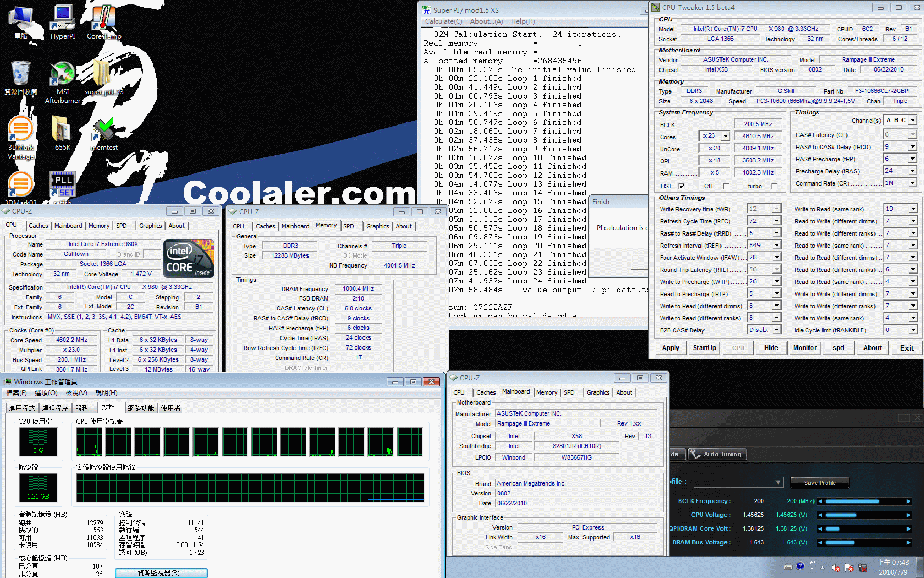Launch MSI Afterburner from desktop

tap(62, 81)
